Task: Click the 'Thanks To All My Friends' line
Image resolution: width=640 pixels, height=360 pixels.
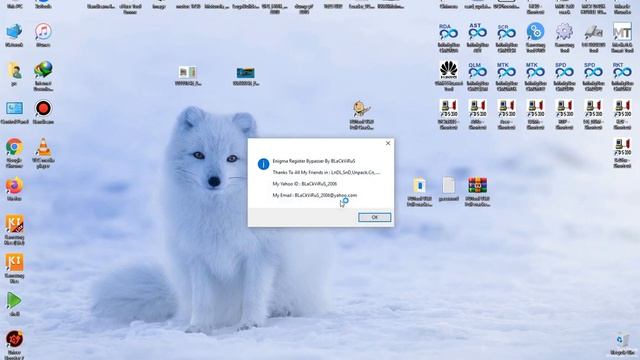Action: (x=326, y=173)
